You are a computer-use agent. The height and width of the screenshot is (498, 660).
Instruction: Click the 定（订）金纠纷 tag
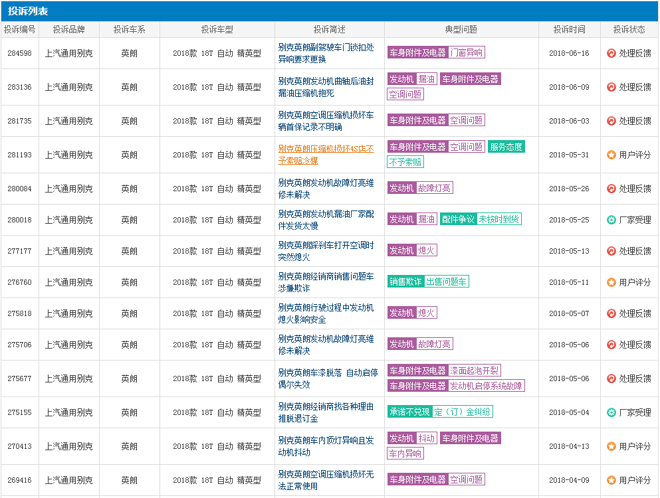[462, 412]
